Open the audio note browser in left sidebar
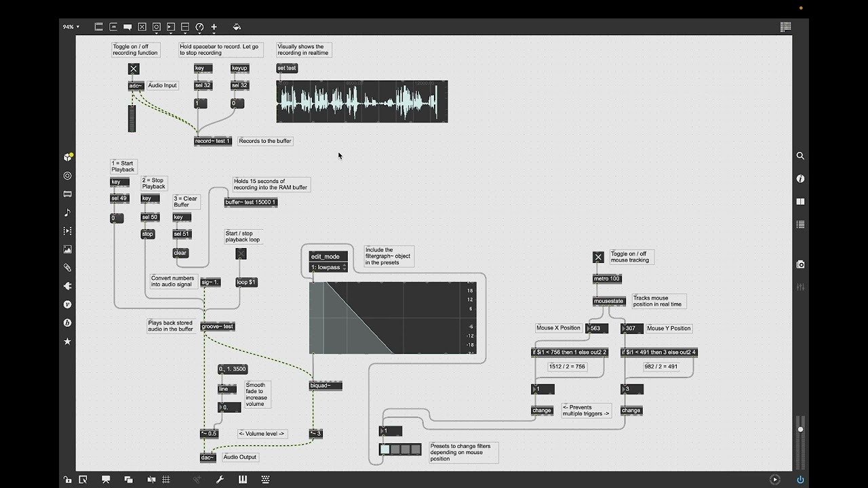 [67, 213]
